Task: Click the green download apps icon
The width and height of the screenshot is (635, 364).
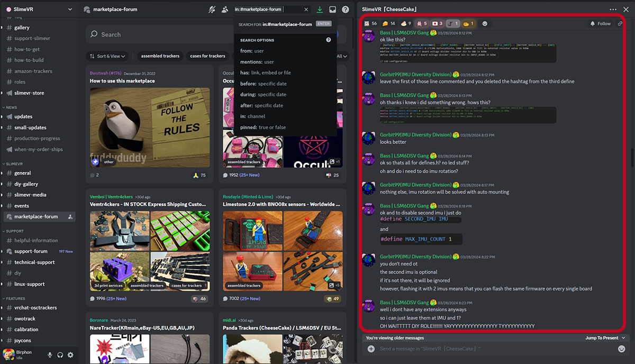Action: click(x=320, y=10)
